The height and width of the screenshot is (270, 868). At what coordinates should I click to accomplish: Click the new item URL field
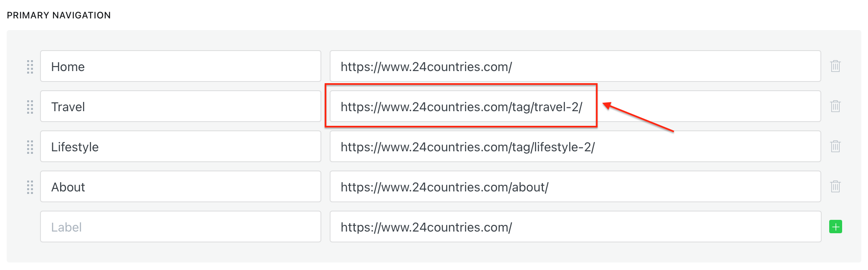(x=575, y=227)
